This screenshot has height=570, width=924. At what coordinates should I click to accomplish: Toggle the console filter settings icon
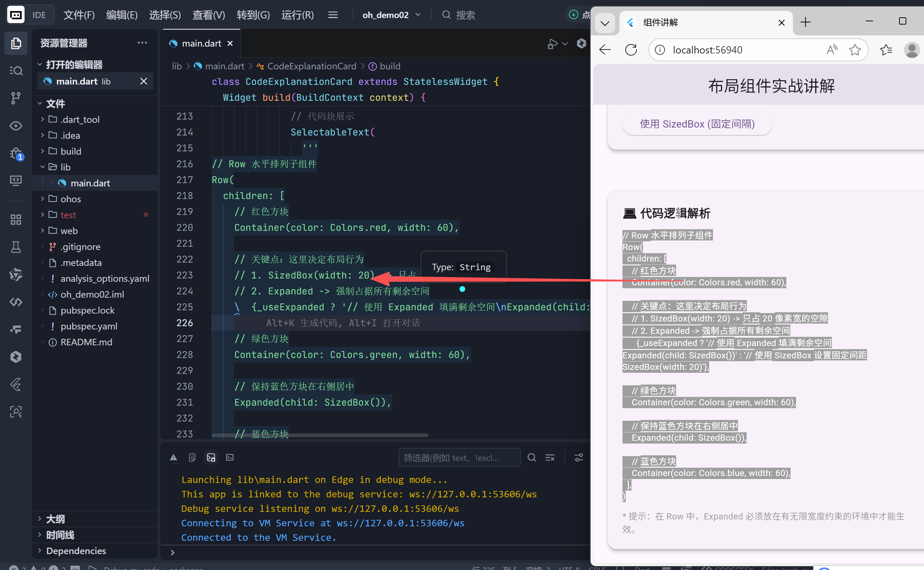click(x=578, y=458)
